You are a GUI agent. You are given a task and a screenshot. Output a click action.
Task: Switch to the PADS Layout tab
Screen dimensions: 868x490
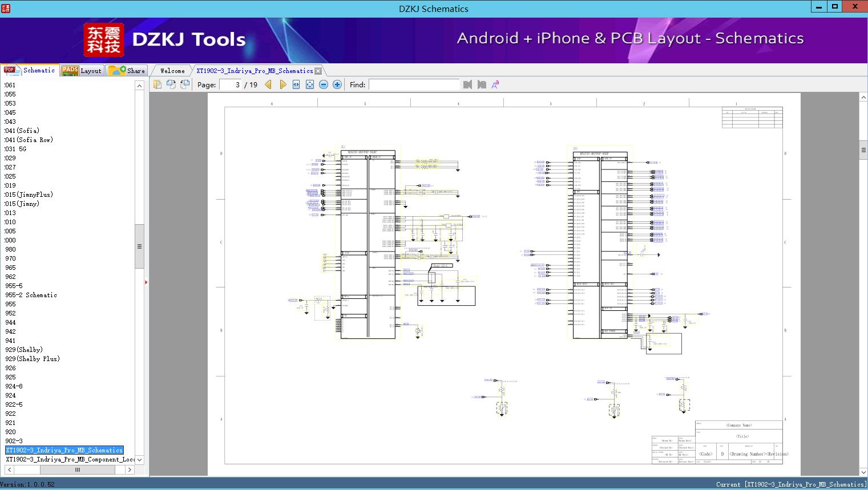click(82, 71)
